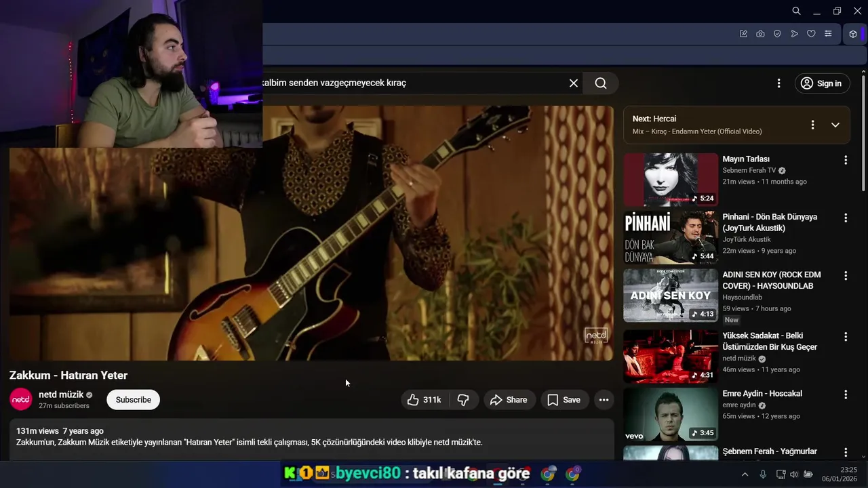This screenshot has height=488, width=868.
Task: Click the first Chrome taskbar icon
Action: [x=548, y=474]
